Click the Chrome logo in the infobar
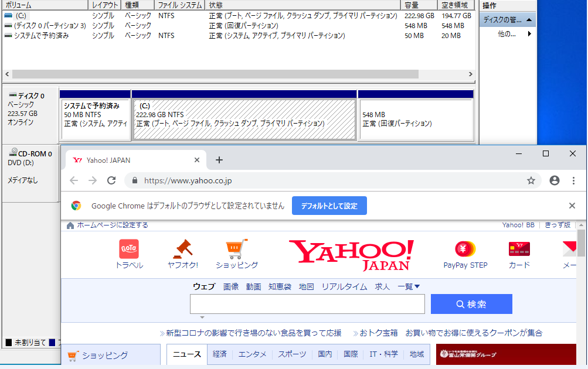588x369 pixels. point(76,206)
